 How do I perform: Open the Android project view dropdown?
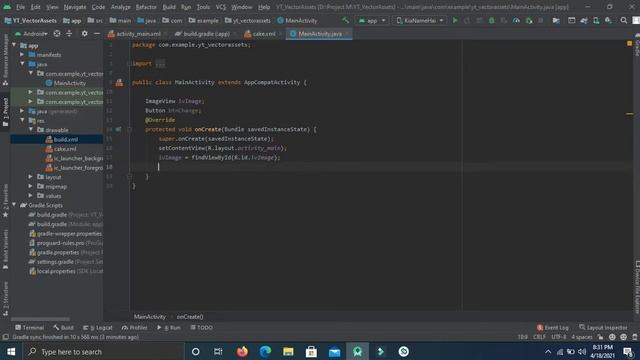pos(31,33)
